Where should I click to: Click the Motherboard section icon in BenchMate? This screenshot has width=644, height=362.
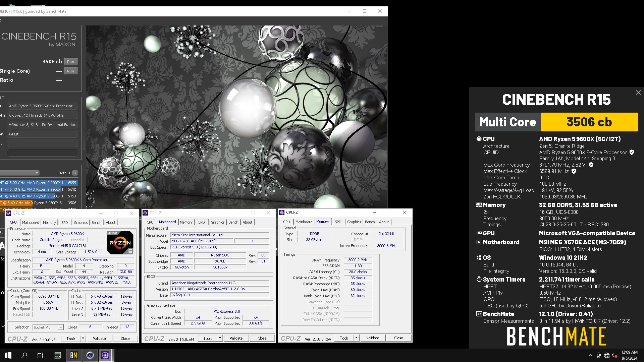point(479,242)
